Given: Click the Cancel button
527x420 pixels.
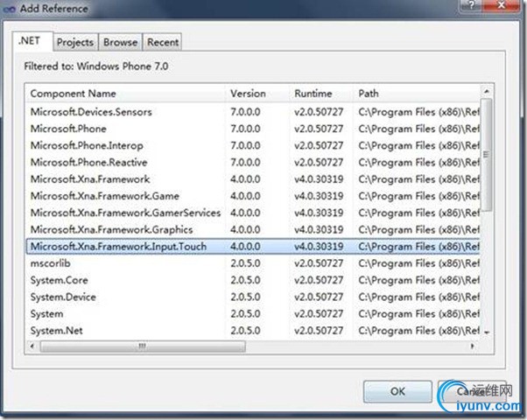Looking at the screenshot, I should coord(472,391).
